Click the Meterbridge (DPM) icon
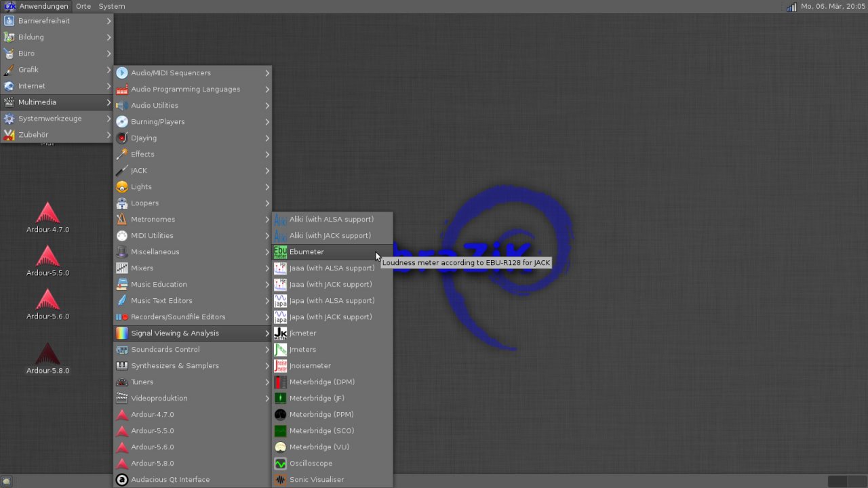868x488 pixels. tap(280, 382)
